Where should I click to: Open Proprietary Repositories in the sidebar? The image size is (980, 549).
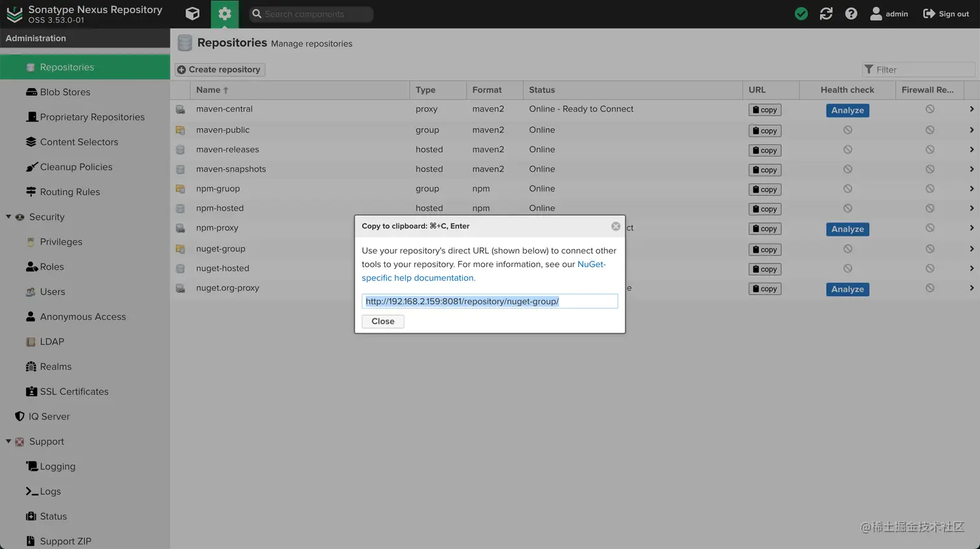tap(85, 117)
